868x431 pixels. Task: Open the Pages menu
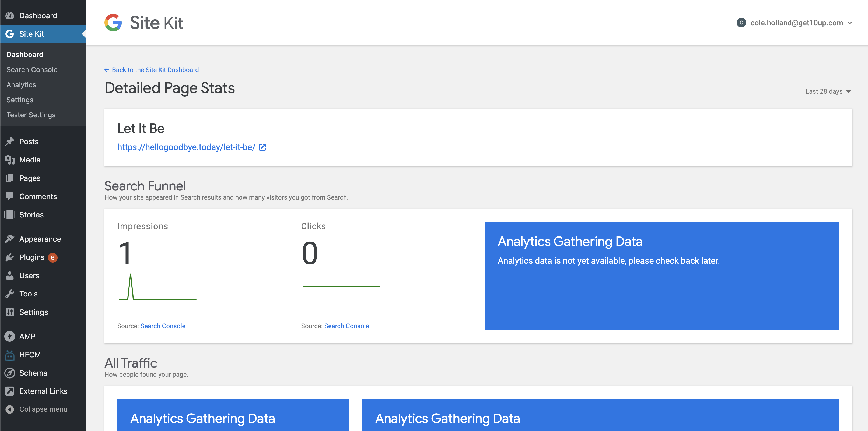[43, 178]
